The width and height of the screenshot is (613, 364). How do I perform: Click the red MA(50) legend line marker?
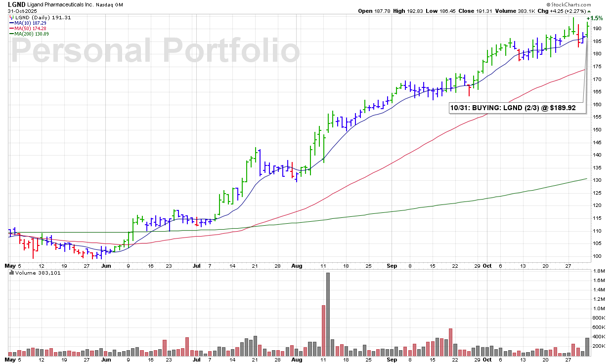click(x=12, y=29)
